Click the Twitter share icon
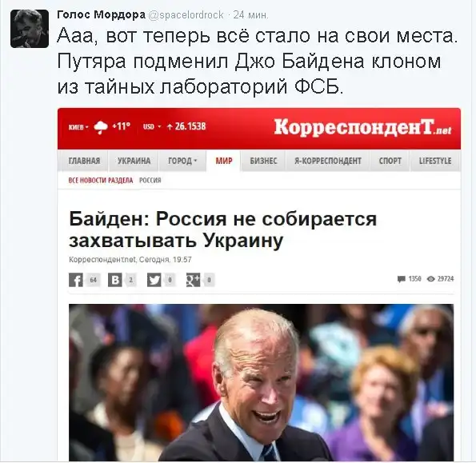Image resolution: width=476 pixels, height=463 pixels. click(x=154, y=280)
